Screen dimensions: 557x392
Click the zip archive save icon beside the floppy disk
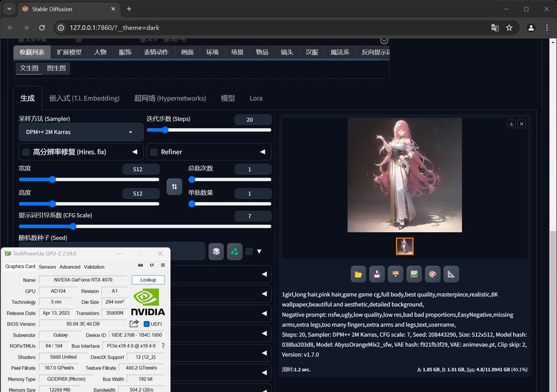pos(395,274)
